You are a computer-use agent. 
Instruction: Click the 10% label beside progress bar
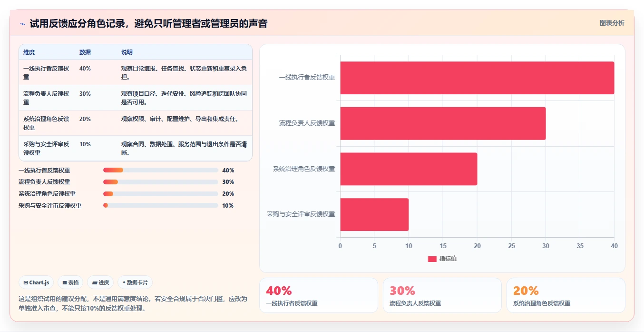[228, 206]
